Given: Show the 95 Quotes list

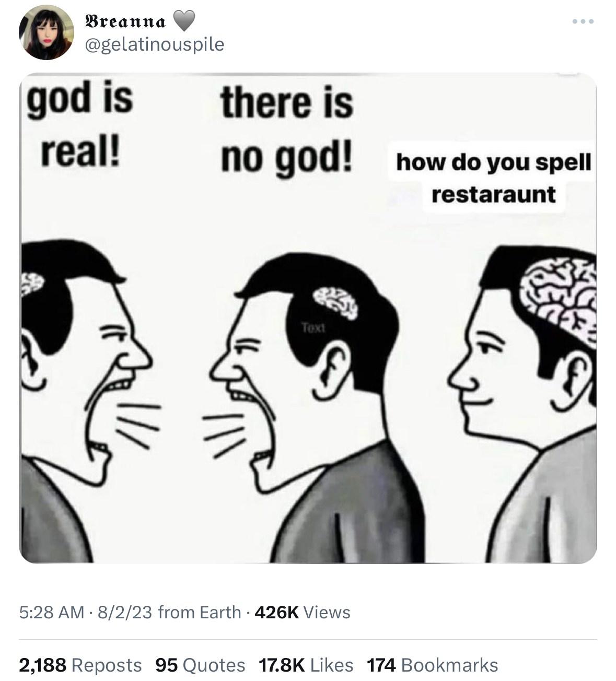Looking at the screenshot, I should point(200,665).
